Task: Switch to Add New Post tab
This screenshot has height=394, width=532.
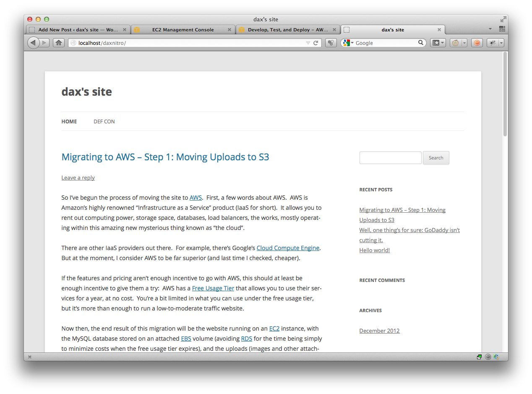Action: tap(78, 30)
